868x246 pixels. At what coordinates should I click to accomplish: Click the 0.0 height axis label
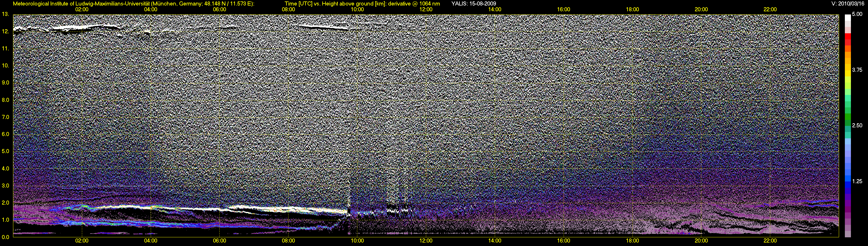[5, 237]
